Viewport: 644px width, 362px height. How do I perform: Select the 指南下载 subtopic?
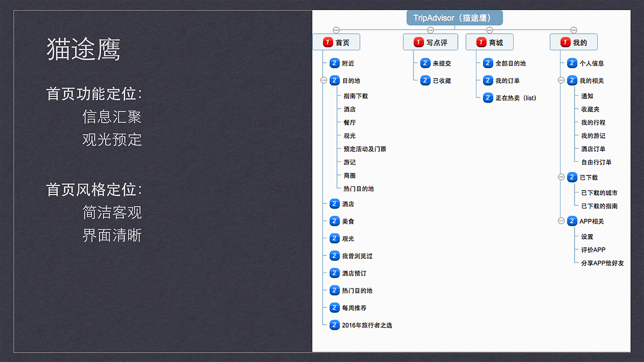(356, 96)
